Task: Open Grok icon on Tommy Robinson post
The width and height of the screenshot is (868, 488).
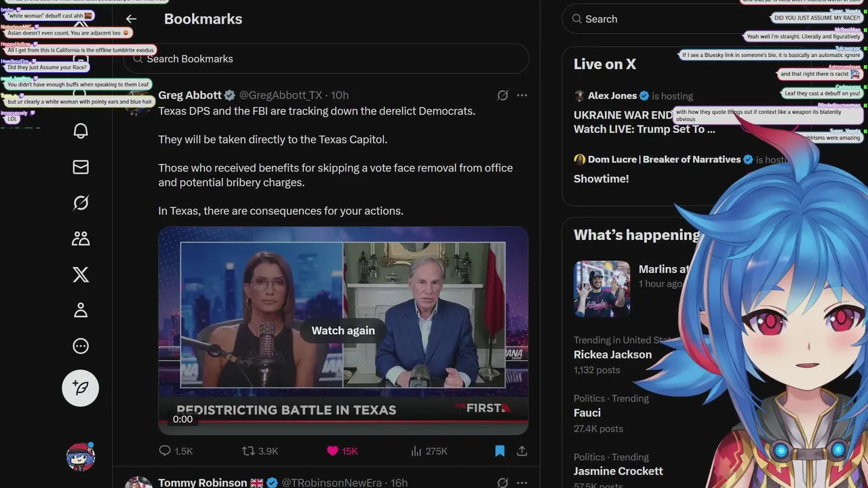Action: 502,483
